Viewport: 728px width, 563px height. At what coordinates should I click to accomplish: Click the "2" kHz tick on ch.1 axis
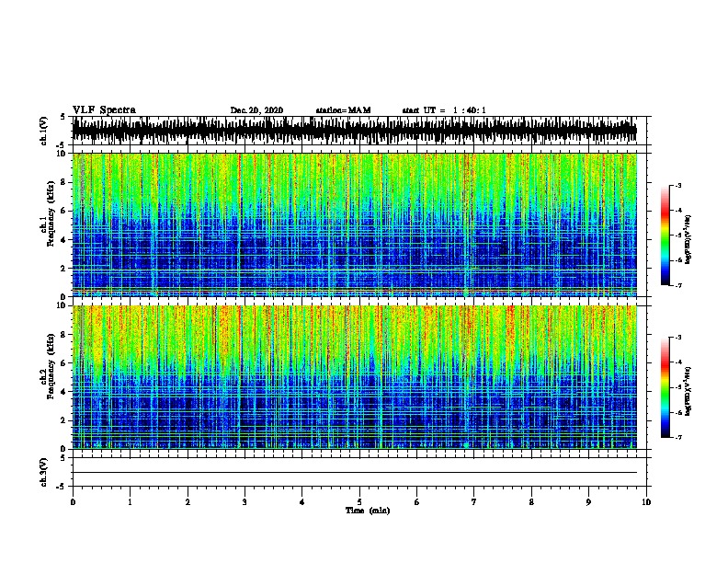pos(63,268)
